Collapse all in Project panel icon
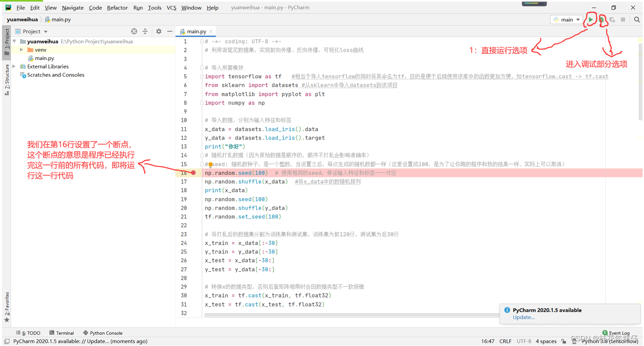 click(145, 31)
